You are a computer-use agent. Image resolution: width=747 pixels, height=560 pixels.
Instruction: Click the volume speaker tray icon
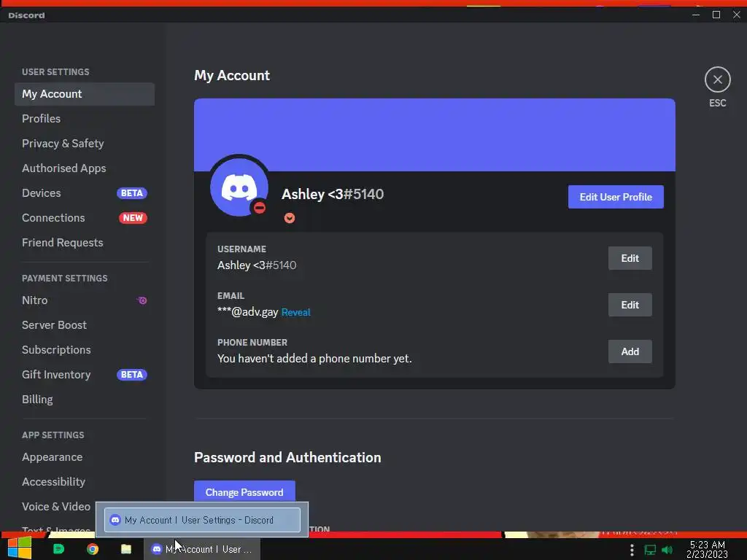[x=667, y=550]
